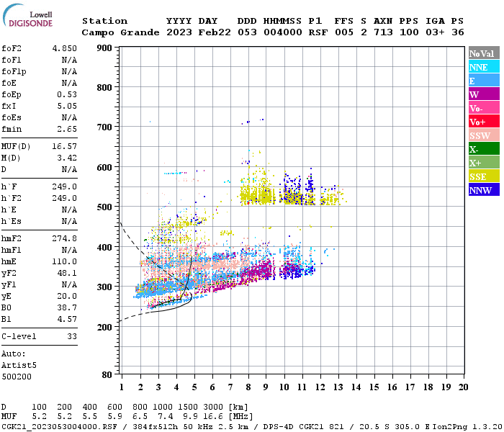
Task: Select the E blue legend swatch
Action: (484, 81)
